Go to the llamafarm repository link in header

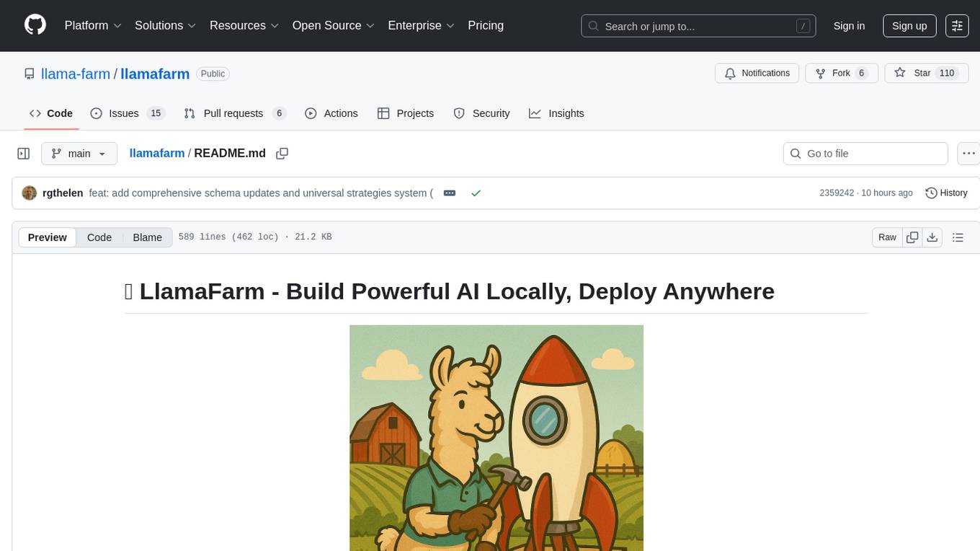pos(155,74)
